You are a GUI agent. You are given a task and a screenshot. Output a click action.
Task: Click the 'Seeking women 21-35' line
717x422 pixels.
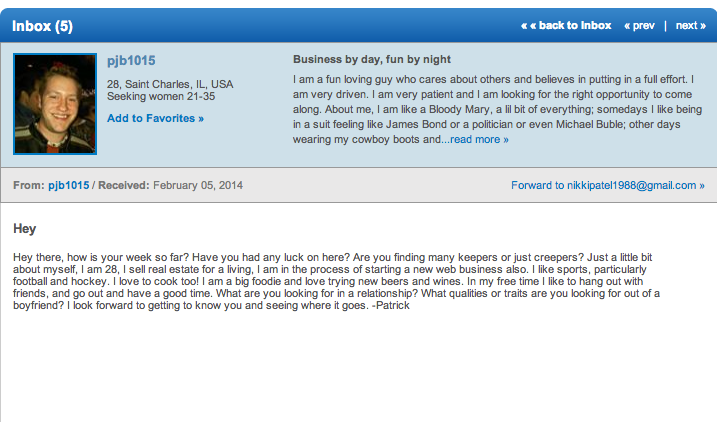pyautogui.click(x=161, y=96)
